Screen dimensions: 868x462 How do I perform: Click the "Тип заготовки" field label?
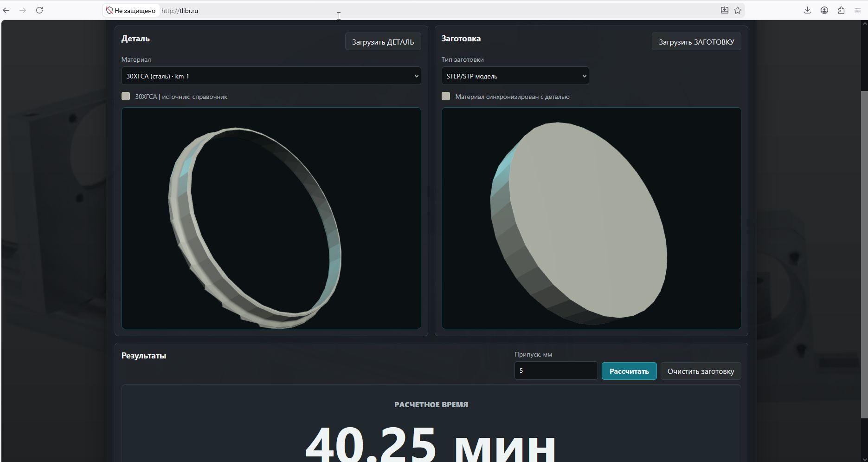click(x=463, y=59)
